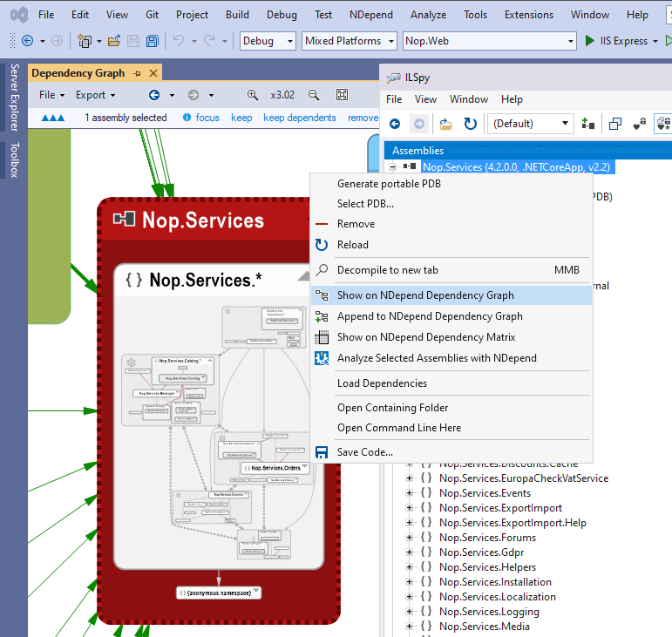Click ILSpy reload assemblies icon
This screenshot has width=672, height=637.
tap(470, 124)
